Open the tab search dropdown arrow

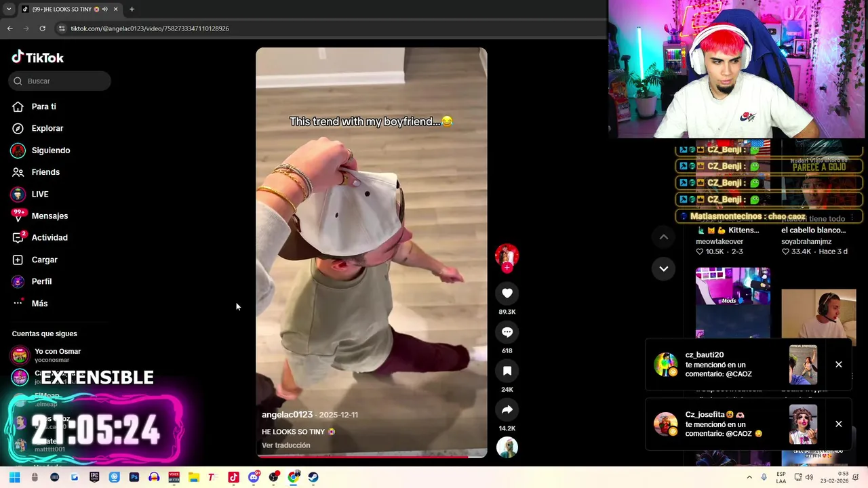(x=8, y=9)
